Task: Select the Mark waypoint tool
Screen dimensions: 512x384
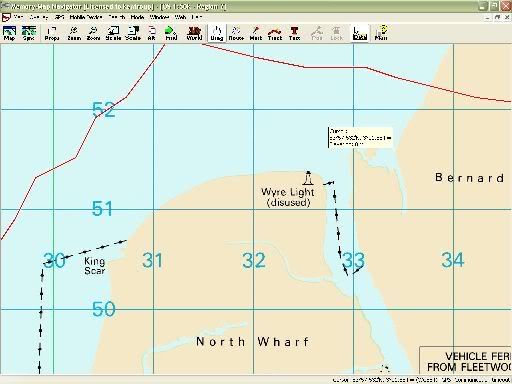Action: pos(256,33)
